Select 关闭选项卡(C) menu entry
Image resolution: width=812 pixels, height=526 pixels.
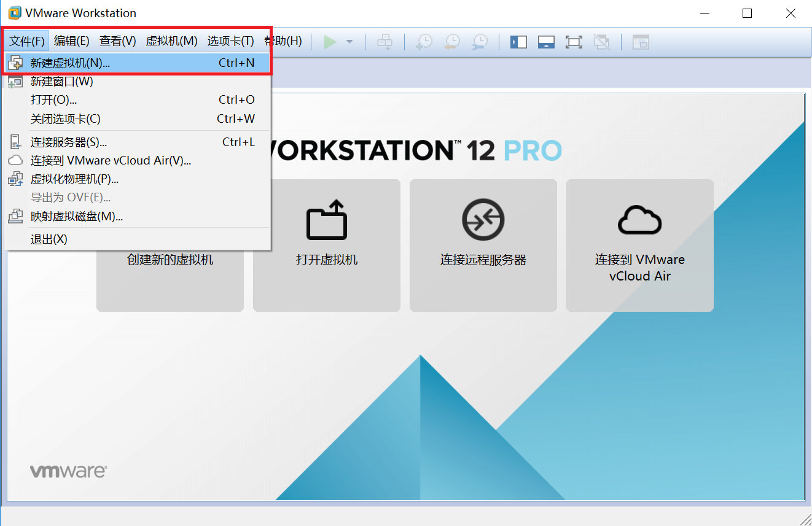click(137, 118)
